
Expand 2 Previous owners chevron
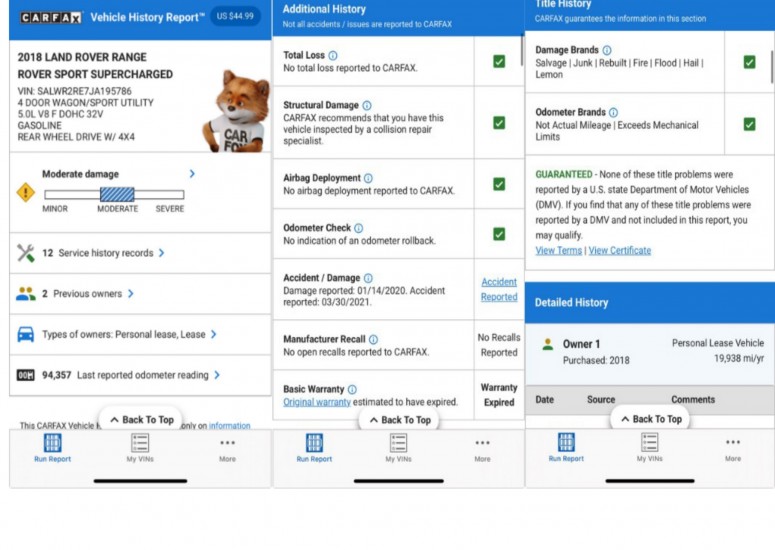click(x=130, y=294)
